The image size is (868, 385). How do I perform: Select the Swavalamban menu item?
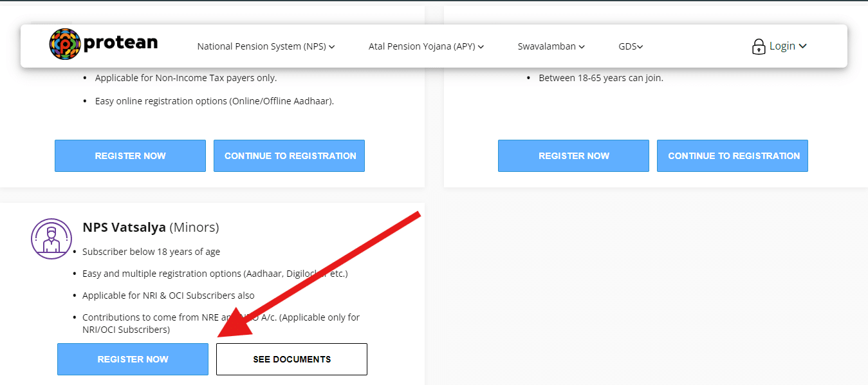pyautogui.click(x=547, y=46)
